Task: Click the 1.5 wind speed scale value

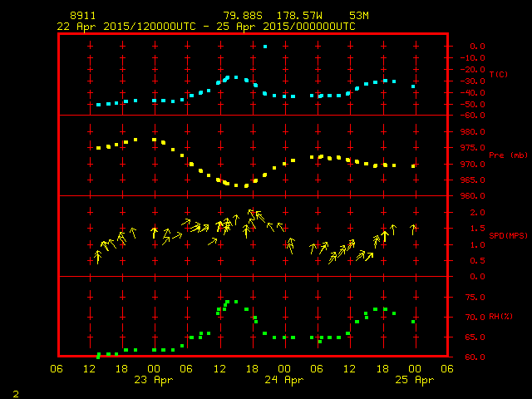Action: point(477,229)
